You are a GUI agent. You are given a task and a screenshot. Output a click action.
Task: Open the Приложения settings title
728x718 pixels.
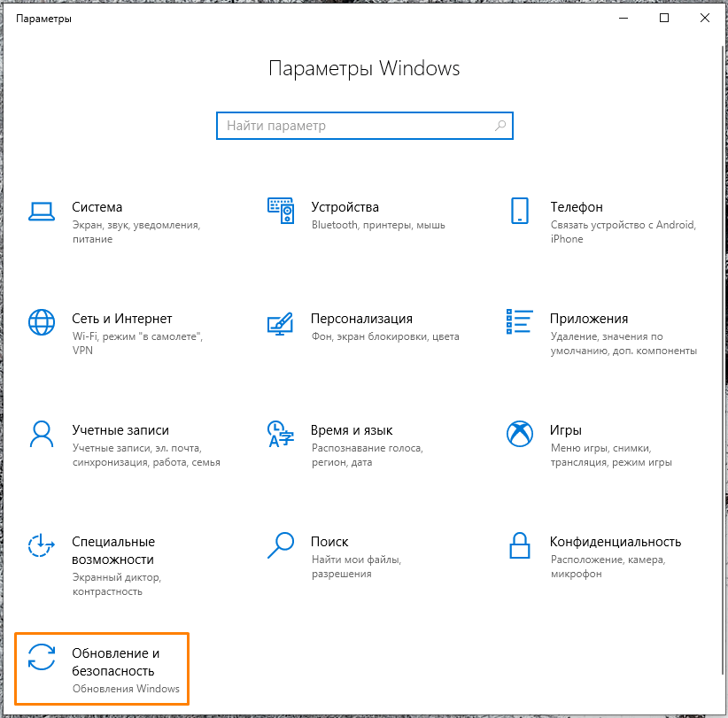tap(589, 319)
